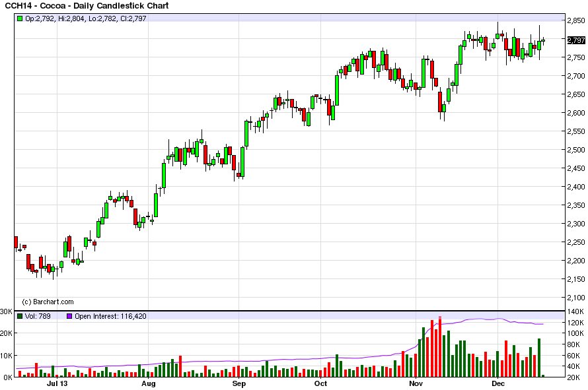
Task: Click the 'Dec' date axis label
Action: tap(498, 383)
